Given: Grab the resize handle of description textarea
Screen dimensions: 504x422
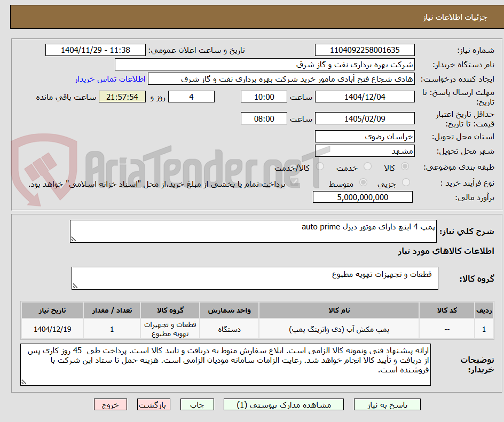Looking at the screenshot, I should (x=73, y=239).
